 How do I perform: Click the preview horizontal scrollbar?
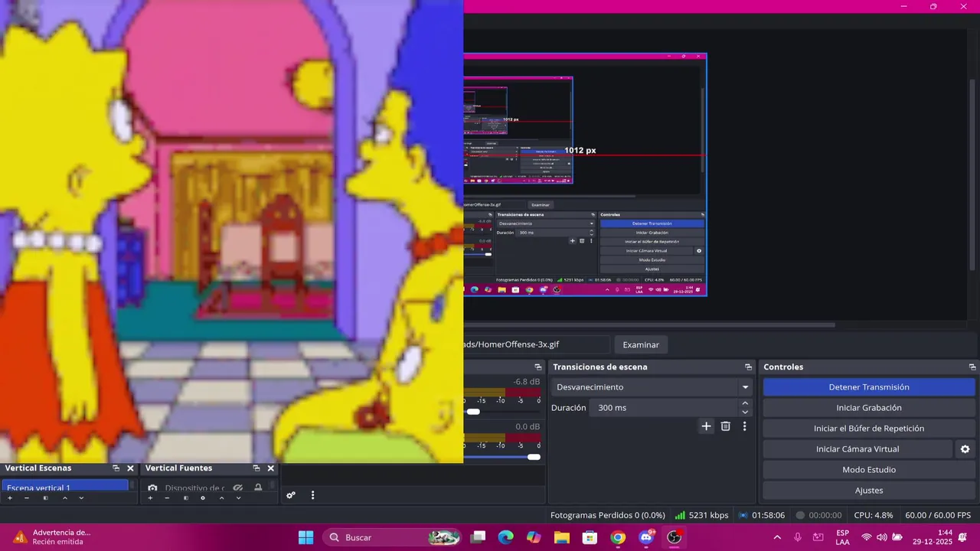coord(649,324)
